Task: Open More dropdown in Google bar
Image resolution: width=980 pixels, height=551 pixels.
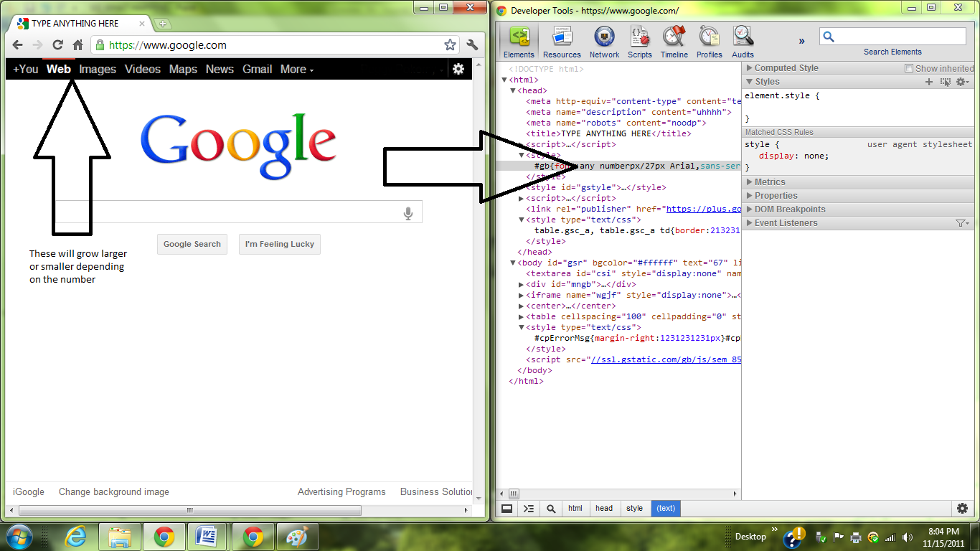Action: point(297,70)
